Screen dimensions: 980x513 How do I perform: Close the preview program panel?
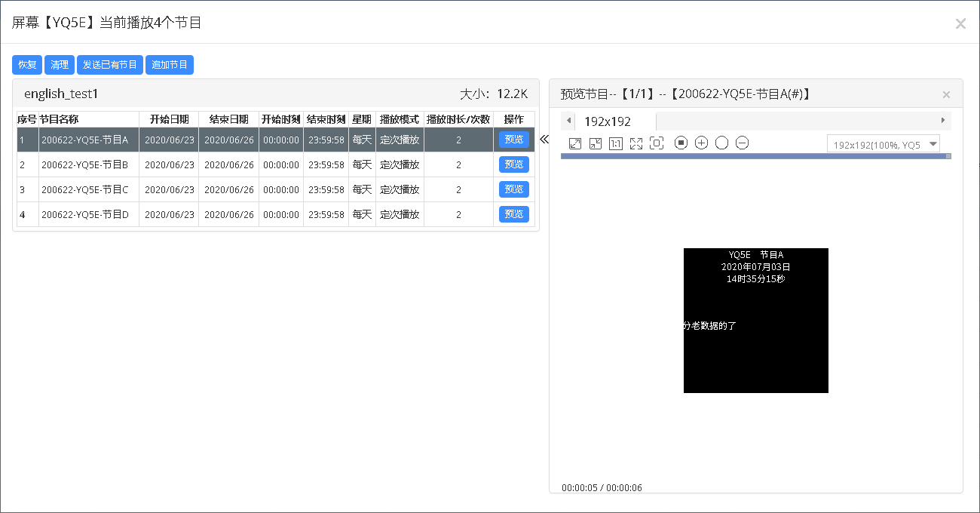click(x=947, y=95)
